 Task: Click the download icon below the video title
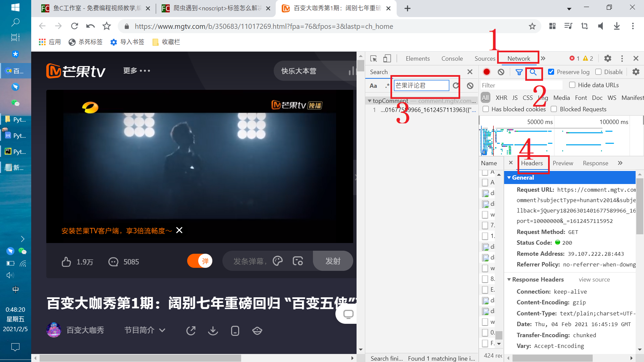tap(213, 330)
